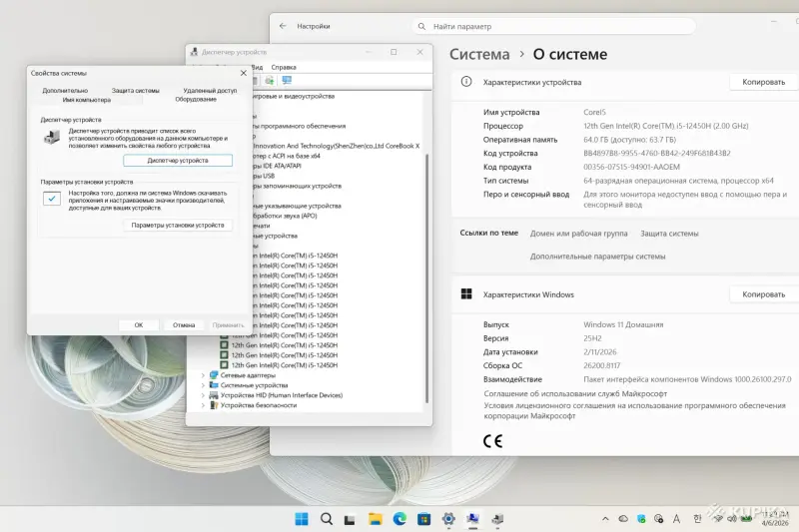
Task: Open the Справка menu in Device Manager
Action: coord(284,67)
